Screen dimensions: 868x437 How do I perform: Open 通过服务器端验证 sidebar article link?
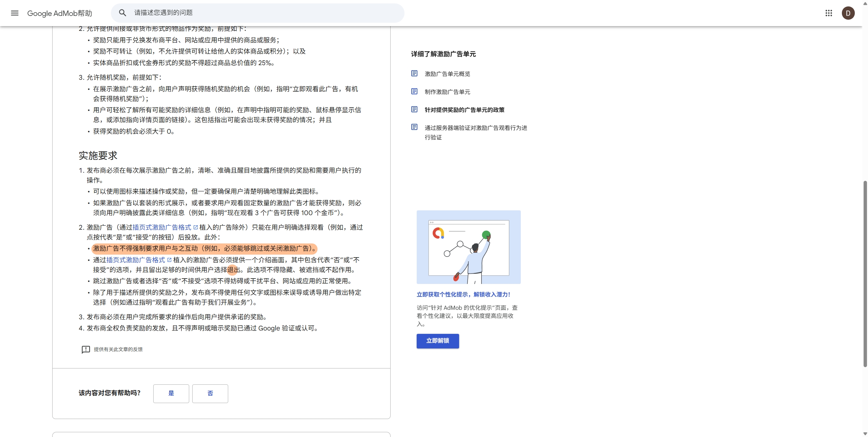pos(475,128)
